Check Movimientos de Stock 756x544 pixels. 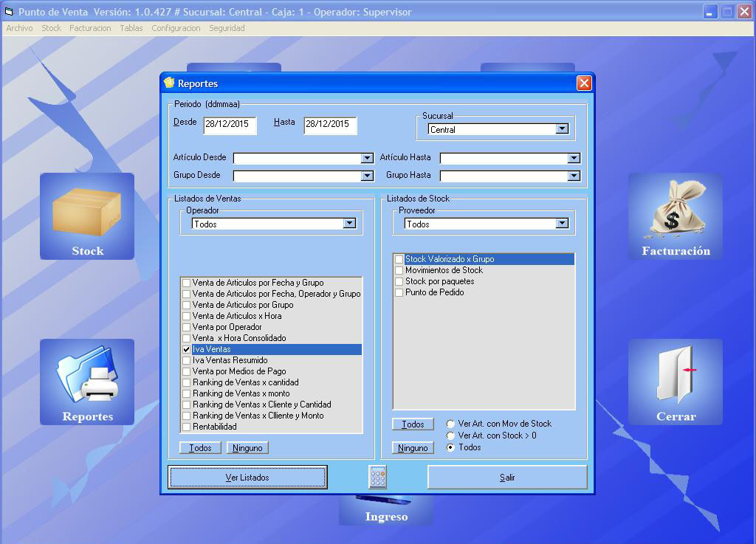(399, 270)
